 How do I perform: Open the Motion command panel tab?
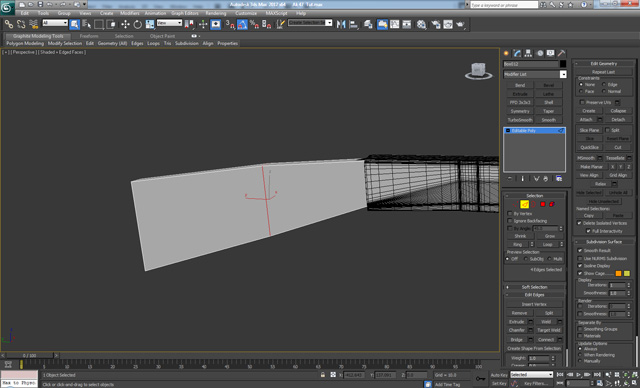point(540,53)
